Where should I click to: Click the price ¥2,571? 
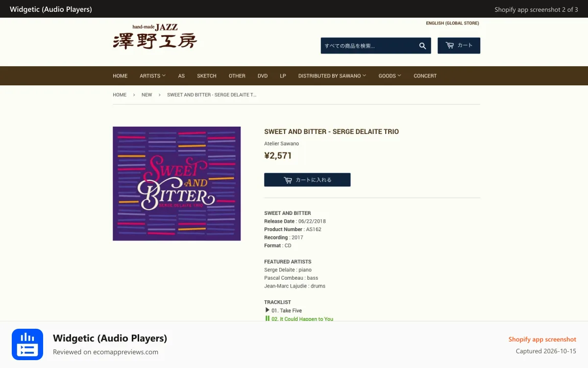(278, 156)
